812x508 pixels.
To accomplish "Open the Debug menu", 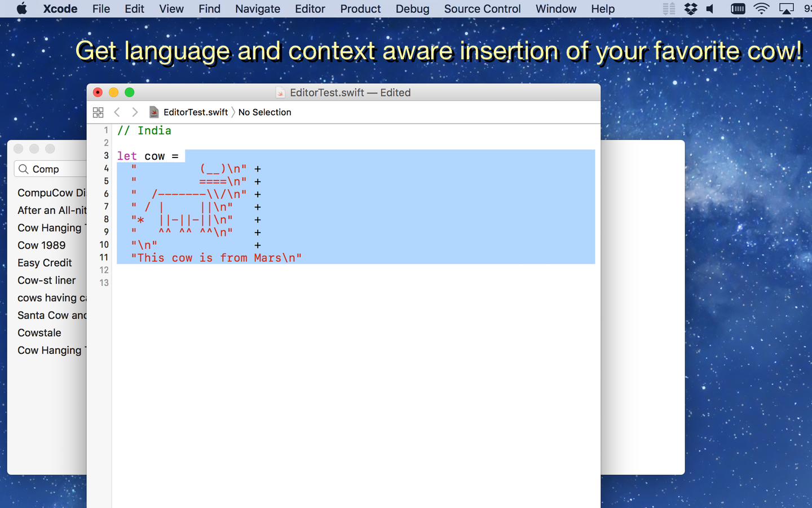I will [x=412, y=9].
